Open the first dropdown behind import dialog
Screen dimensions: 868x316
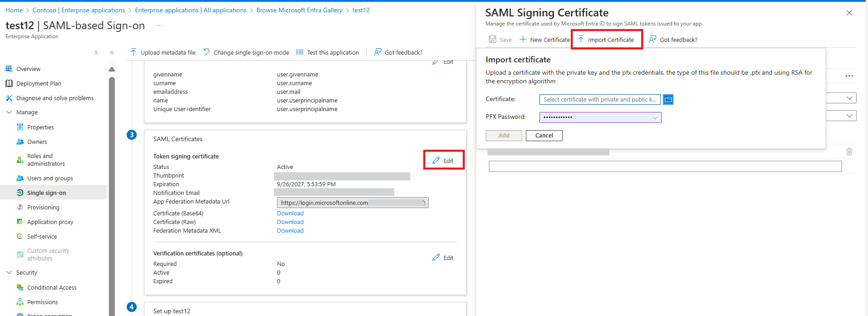[849, 98]
